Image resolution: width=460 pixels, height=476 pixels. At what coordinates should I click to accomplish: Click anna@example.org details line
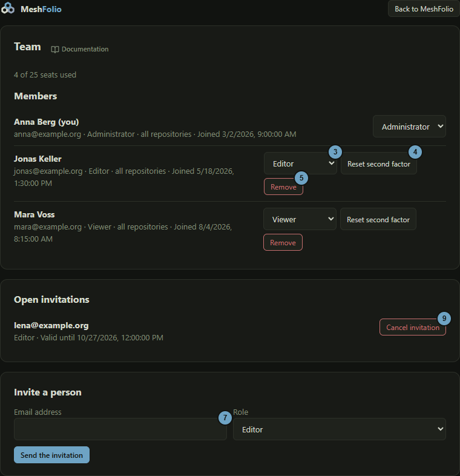click(x=155, y=134)
